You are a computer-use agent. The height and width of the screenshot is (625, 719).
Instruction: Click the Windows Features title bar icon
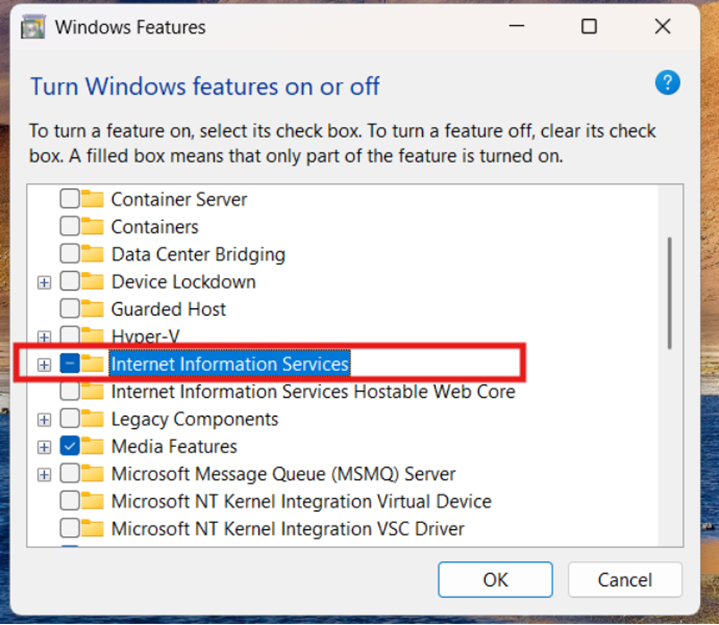(33, 27)
